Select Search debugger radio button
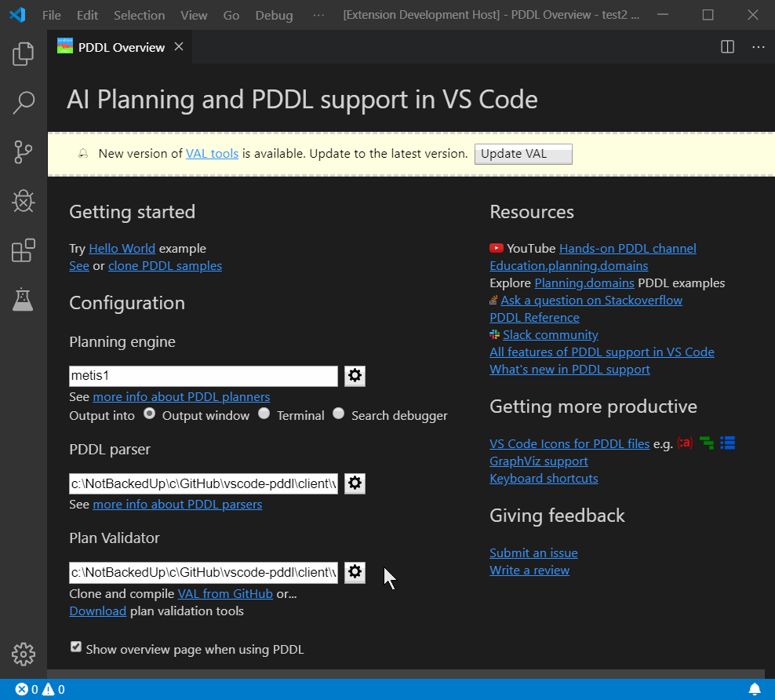775x700 pixels. tap(339, 414)
